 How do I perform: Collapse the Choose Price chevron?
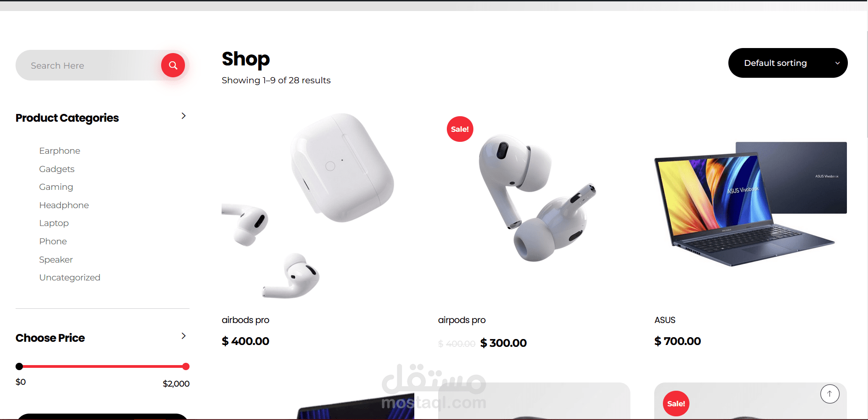(x=184, y=336)
